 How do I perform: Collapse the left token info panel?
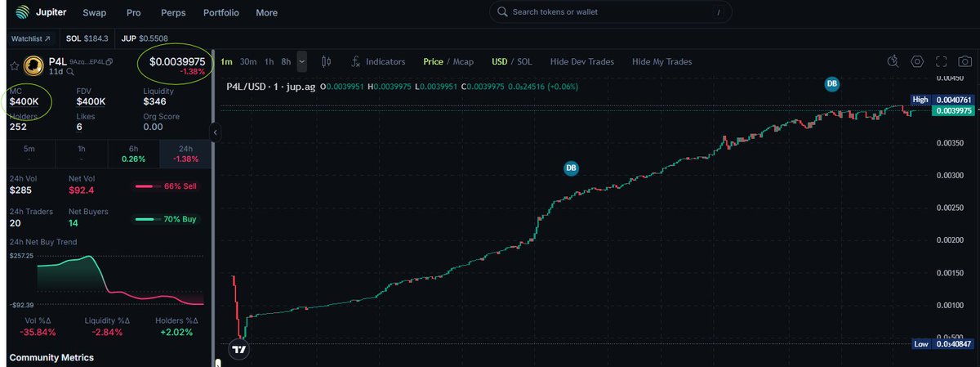(216, 132)
